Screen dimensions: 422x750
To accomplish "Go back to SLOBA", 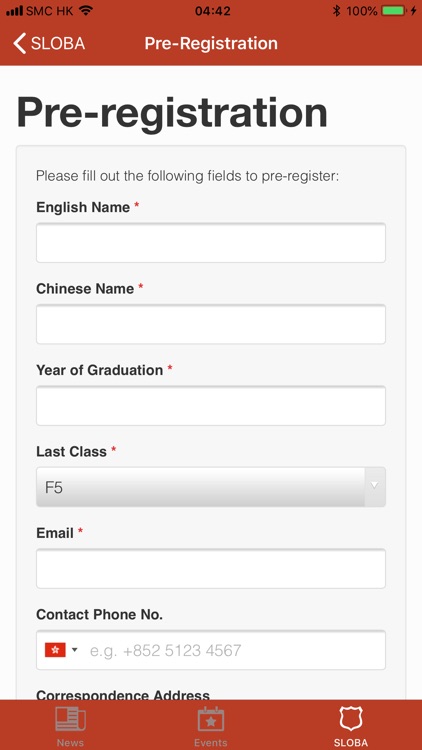I will (x=49, y=44).
